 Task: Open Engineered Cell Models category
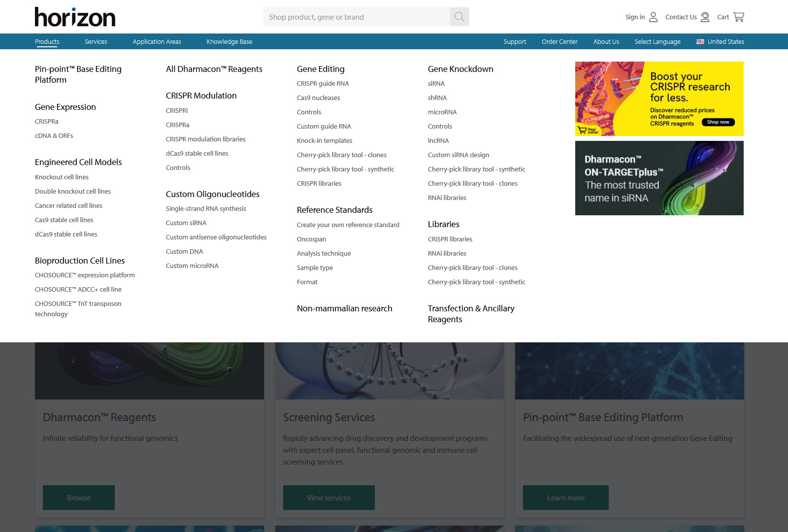coord(78,162)
